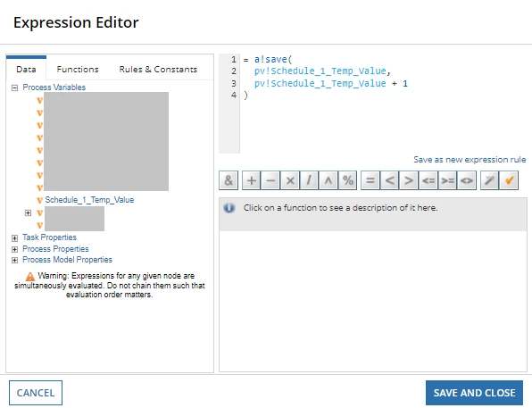Screen dimensions: 532x408
Task: Select Schedule_1_Temp_Value process variable
Action: (89, 200)
